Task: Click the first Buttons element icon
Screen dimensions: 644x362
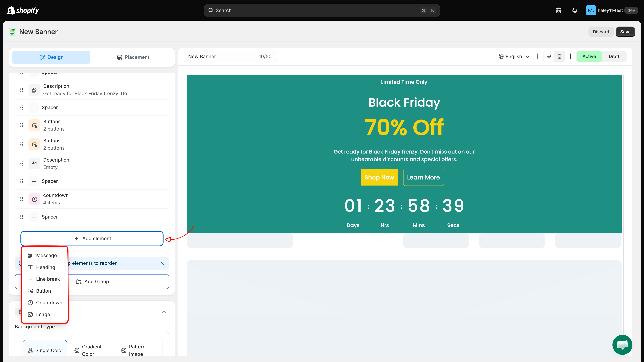Action: (34, 125)
